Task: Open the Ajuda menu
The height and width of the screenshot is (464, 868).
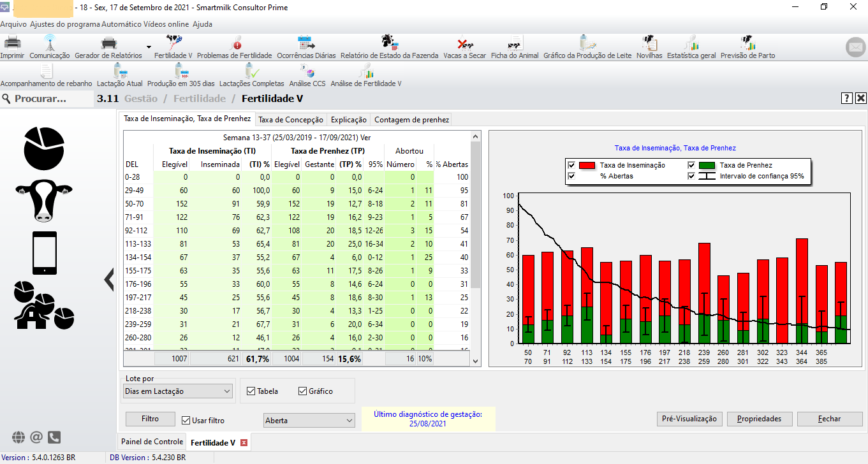Action: click(x=202, y=24)
